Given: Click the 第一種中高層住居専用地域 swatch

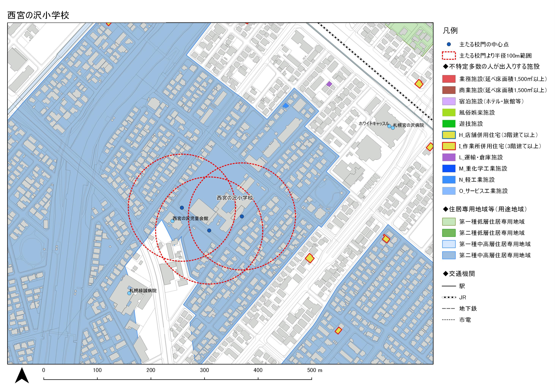Looking at the screenshot, I should [x=449, y=244].
